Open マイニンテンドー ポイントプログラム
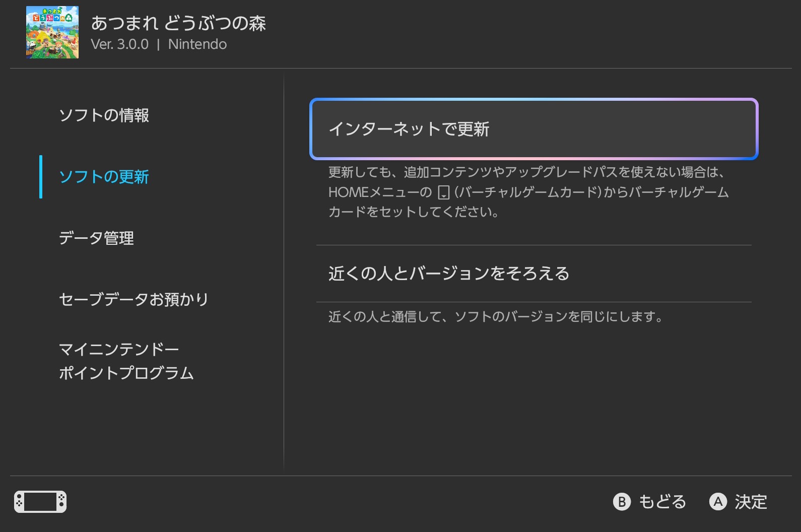Viewport: 801px width, 532px height. (x=126, y=361)
